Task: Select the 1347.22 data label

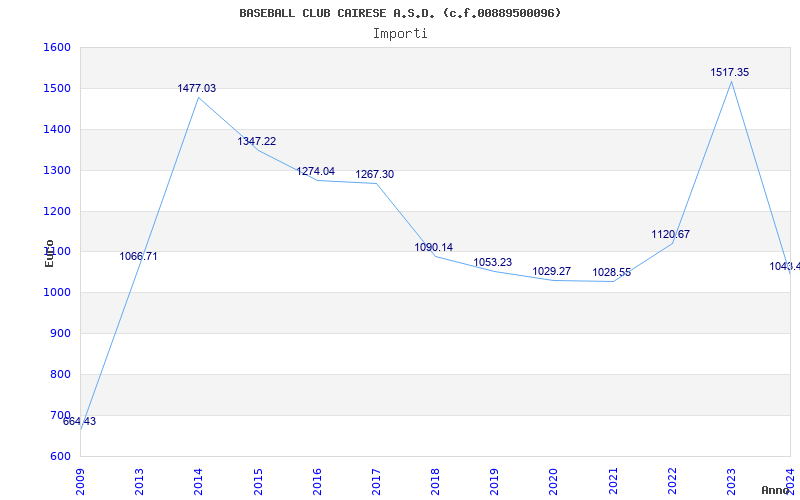Action: [257, 141]
